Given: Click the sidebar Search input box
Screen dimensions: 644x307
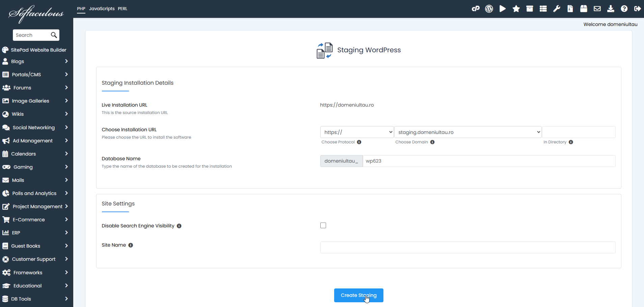Looking at the screenshot, I should coord(32,35).
